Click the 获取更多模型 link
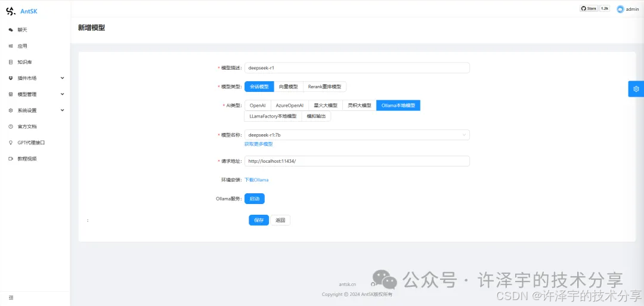The height and width of the screenshot is (306, 644). (x=259, y=144)
